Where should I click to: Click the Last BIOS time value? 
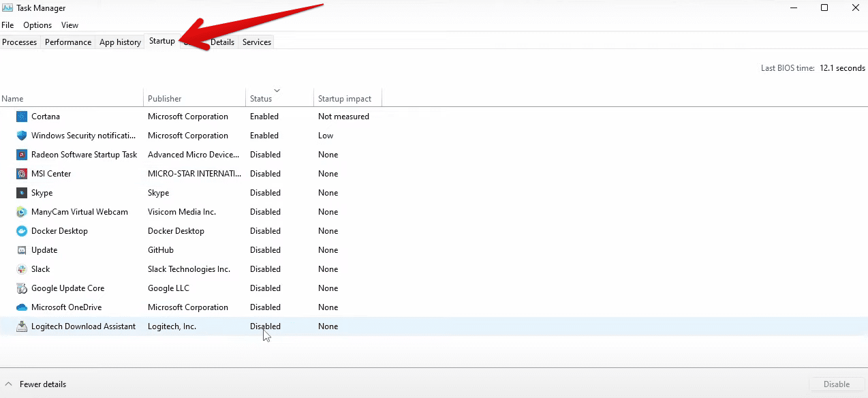tap(842, 68)
